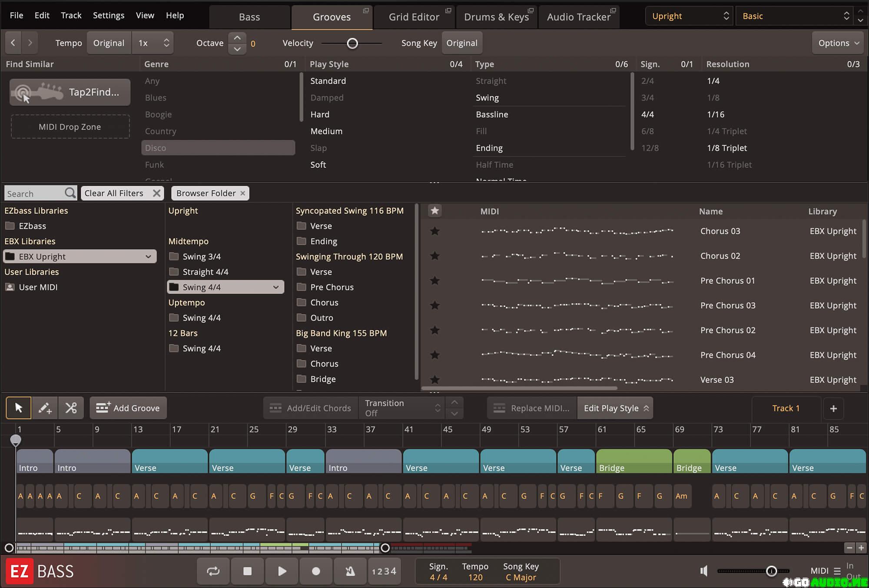This screenshot has width=869, height=588.
Task: Select the scissors split tool
Action: coord(71,408)
